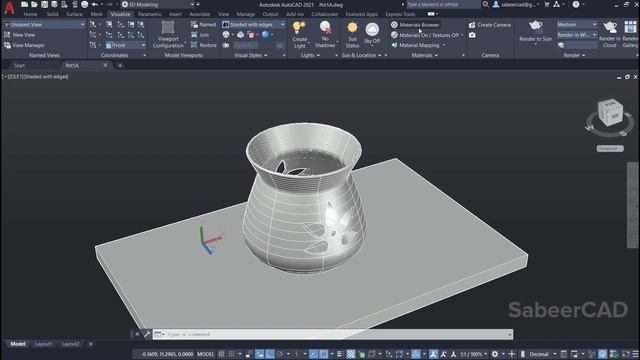
Task: Expand the Visual Styles panel title
Action: (x=251, y=55)
